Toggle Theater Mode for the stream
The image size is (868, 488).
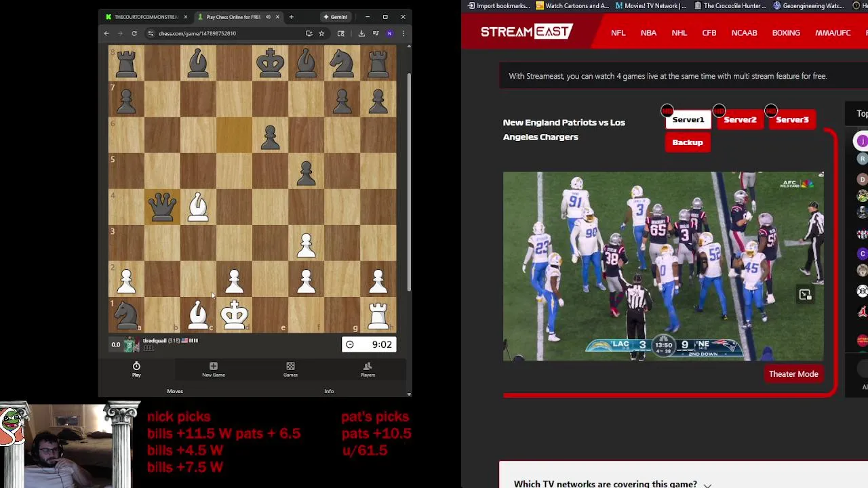point(793,374)
